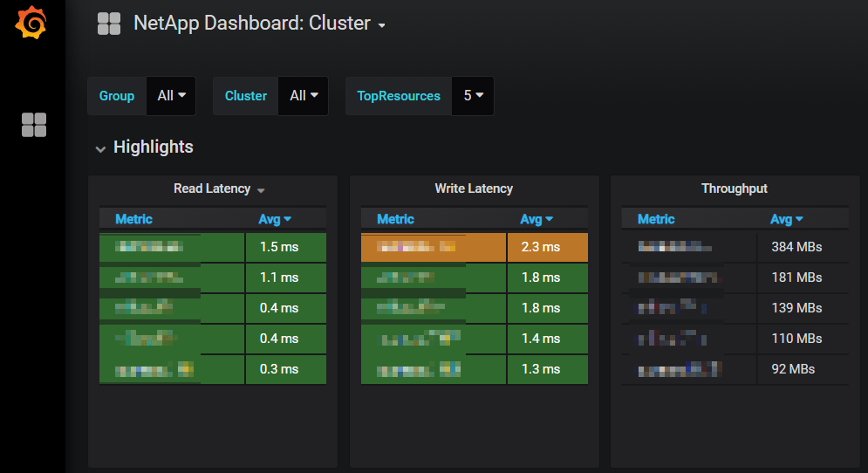Sort Write Latency table by Avg column

(x=537, y=219)
